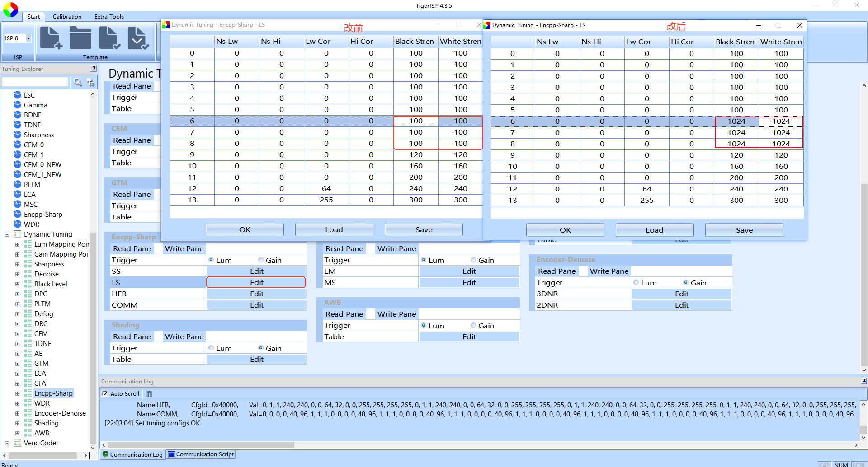
Task: Select Gain trigger for Encpp-Sharp
Action: pos(261,260)
